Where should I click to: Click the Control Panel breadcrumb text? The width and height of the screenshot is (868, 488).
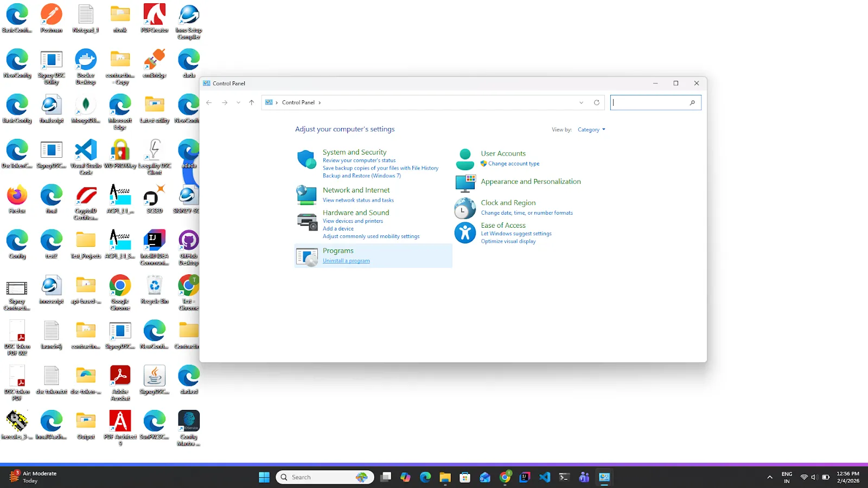298,102
